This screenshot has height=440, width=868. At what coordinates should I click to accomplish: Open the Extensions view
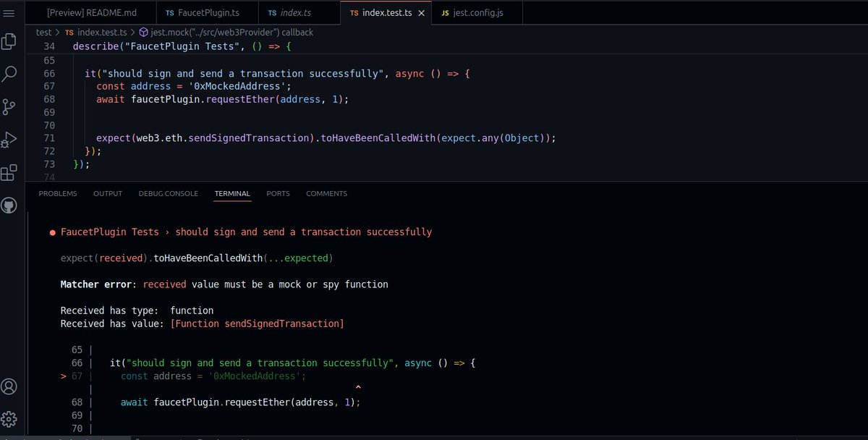click(9, 173)
